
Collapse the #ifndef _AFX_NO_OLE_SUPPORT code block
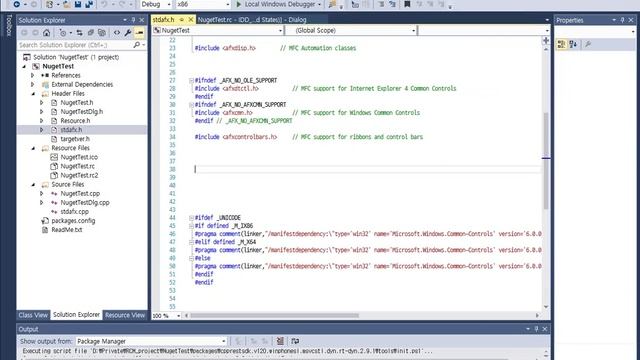point(191,80)
